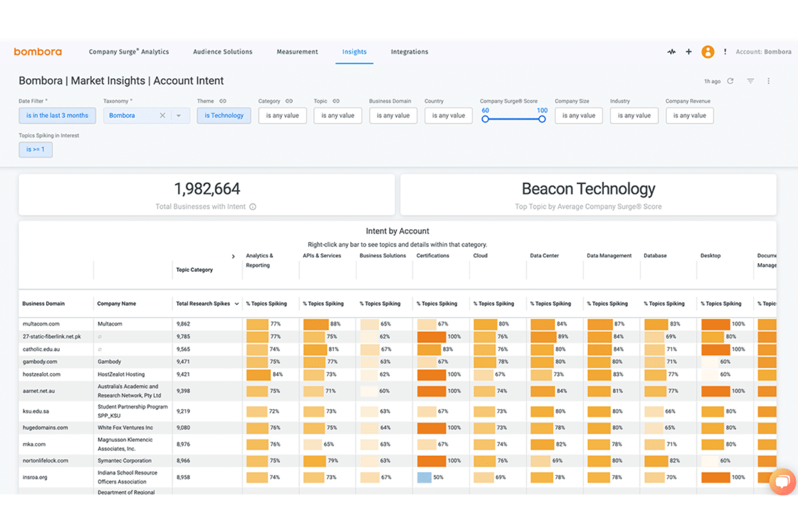This screenshot has width=798, height=532.
Task: Click the Bombora logo
Action: (x=38, y=52)
